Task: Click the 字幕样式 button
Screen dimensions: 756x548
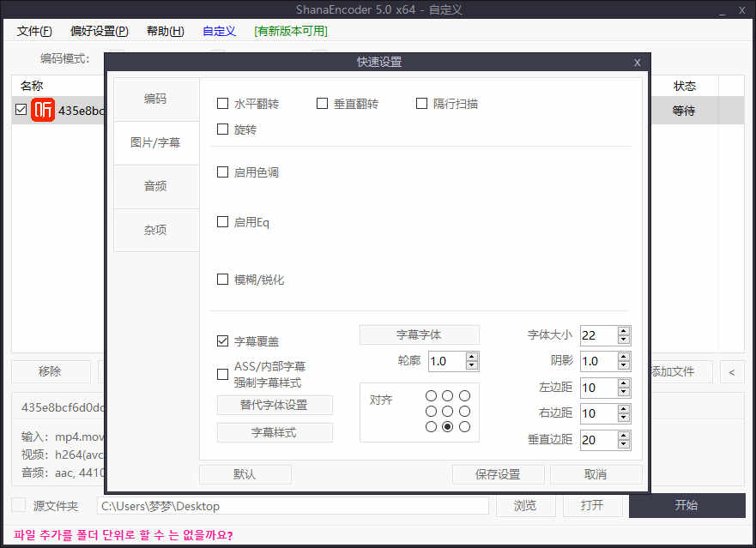Action: [x=275, y=432]
